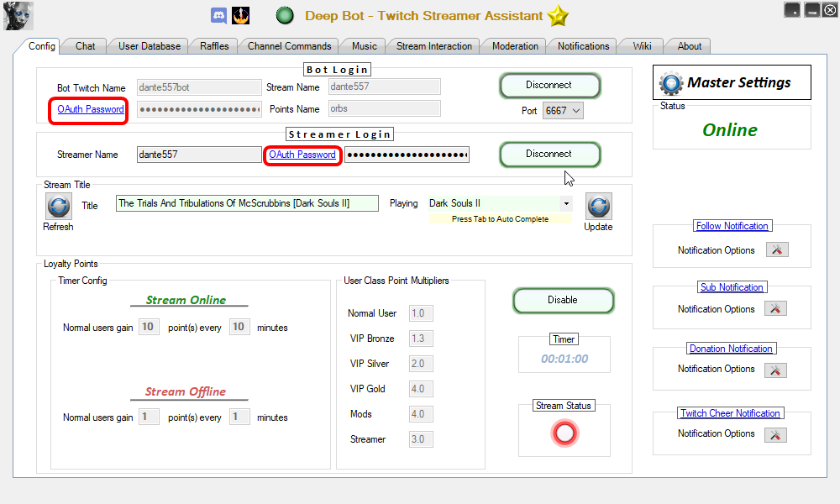This screenshot has height=504, width=840.
Task: Click the offline points-gained field
Action: 149,417
